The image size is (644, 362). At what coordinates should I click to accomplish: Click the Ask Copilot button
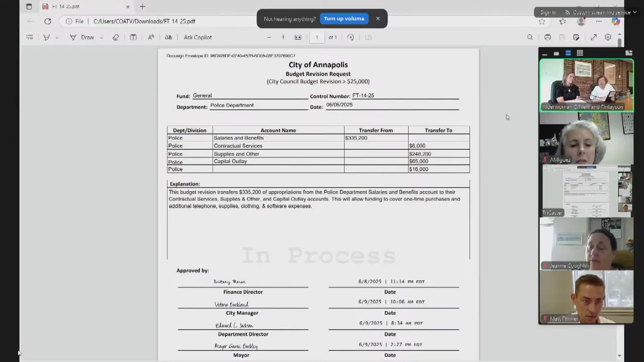click(198, 37)
